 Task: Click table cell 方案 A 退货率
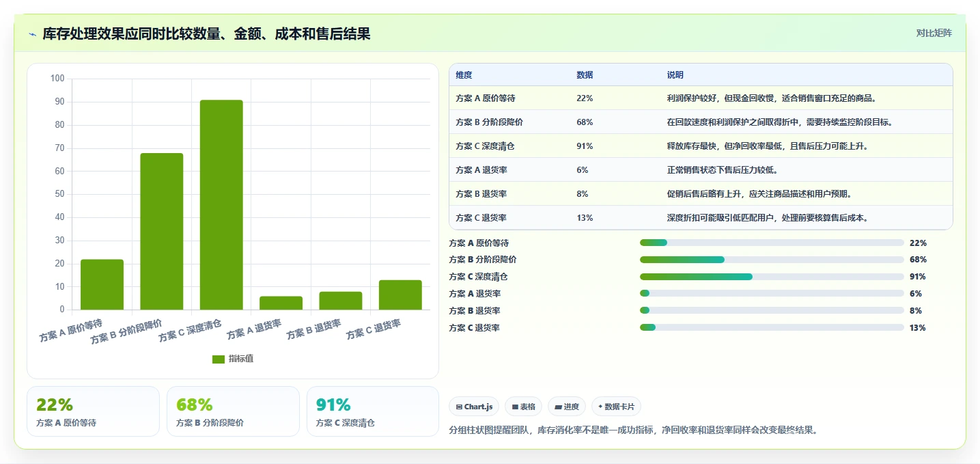[481, 170]
